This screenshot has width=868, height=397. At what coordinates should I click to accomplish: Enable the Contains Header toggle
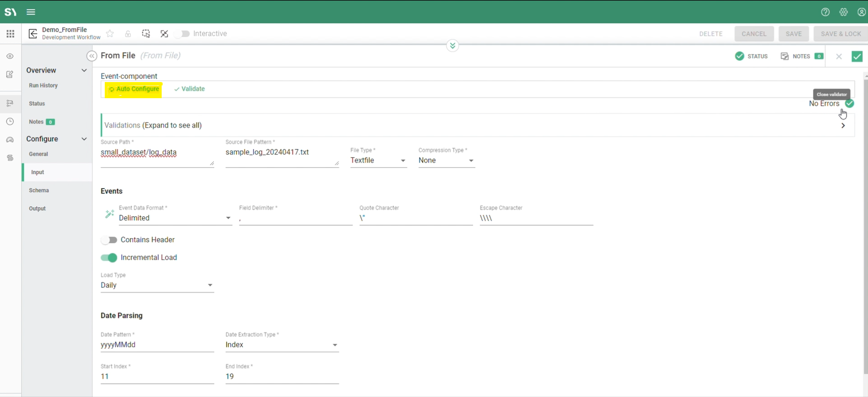(109, 240)
